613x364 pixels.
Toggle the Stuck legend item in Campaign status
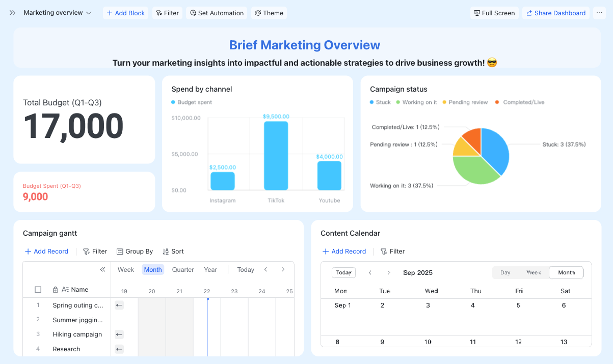click(380, 102)
